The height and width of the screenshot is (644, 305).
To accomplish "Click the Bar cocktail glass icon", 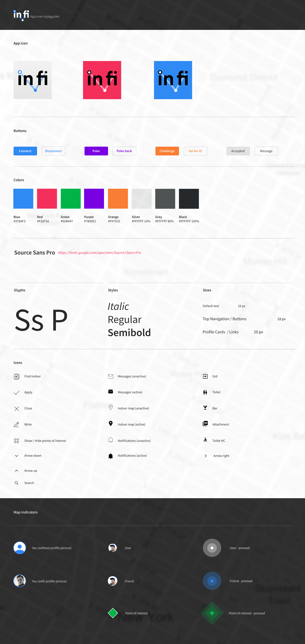I will [x=205, y=408].
